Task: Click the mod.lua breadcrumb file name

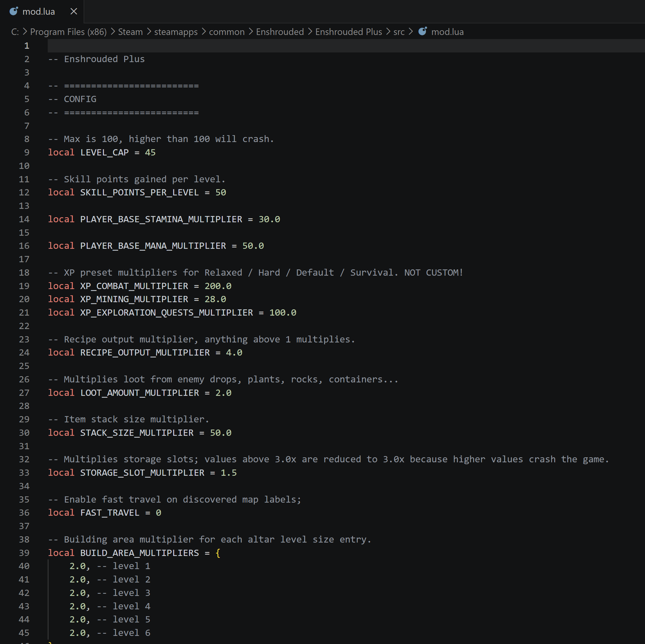Action: click(447, 32)
